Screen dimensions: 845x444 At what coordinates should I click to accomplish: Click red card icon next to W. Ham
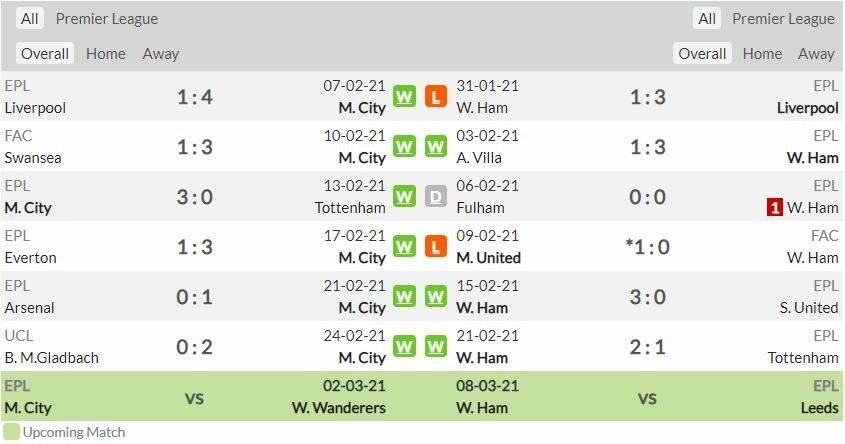point(774,208)
